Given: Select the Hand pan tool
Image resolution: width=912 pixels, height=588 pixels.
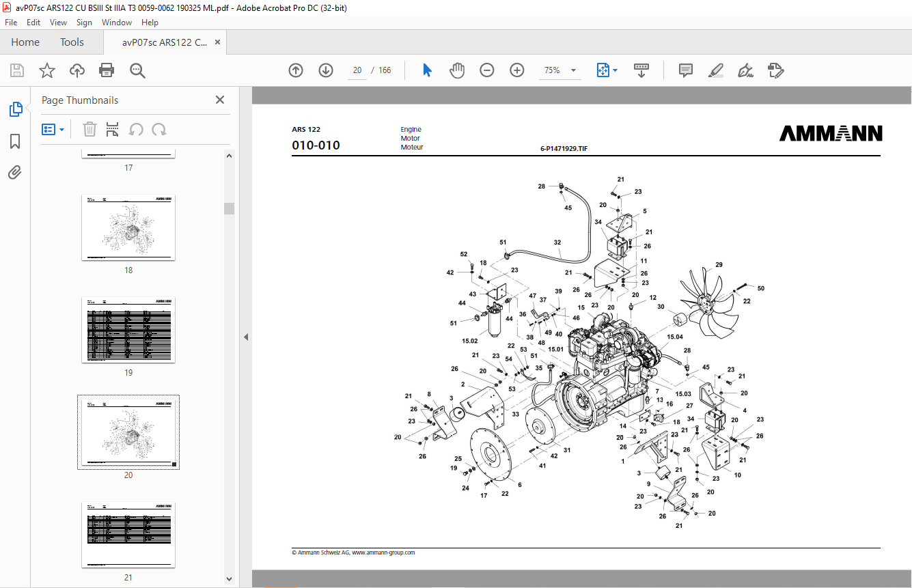Looking at the screenshot, I should click(x=457, y=70).
